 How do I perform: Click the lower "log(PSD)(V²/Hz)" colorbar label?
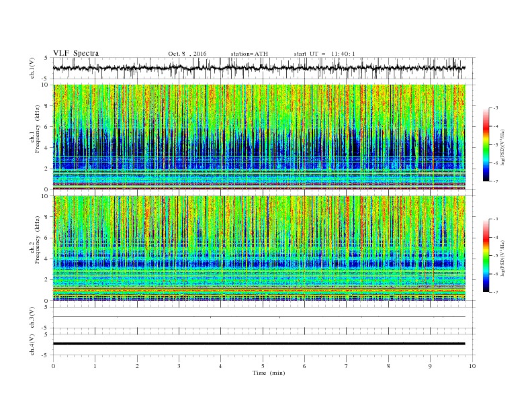502,259
